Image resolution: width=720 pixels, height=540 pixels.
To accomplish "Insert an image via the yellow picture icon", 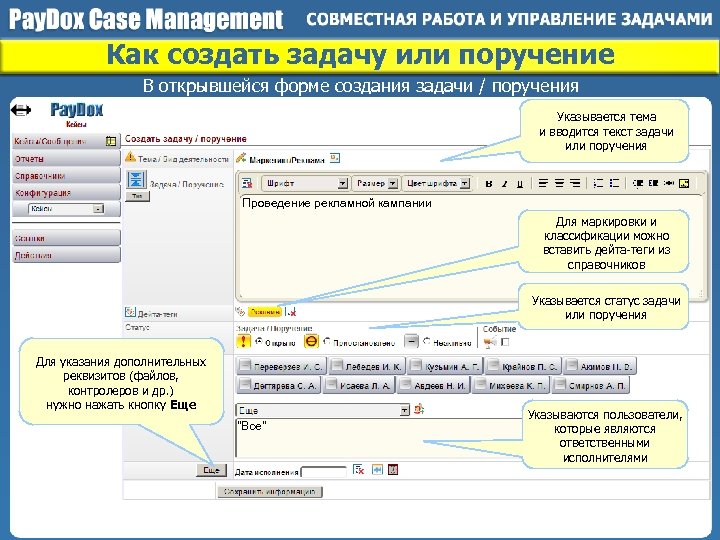I will (x=684, y=184).
